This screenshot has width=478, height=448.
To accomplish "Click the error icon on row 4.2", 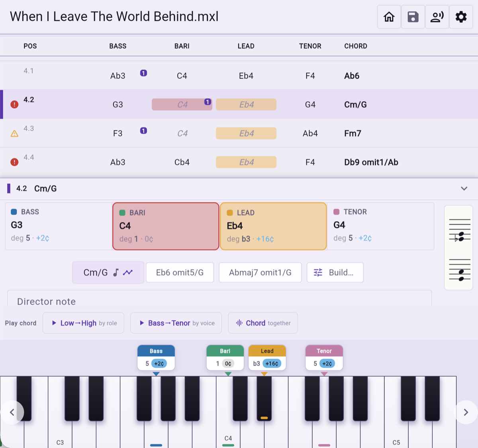I will [x=14, y=105].
